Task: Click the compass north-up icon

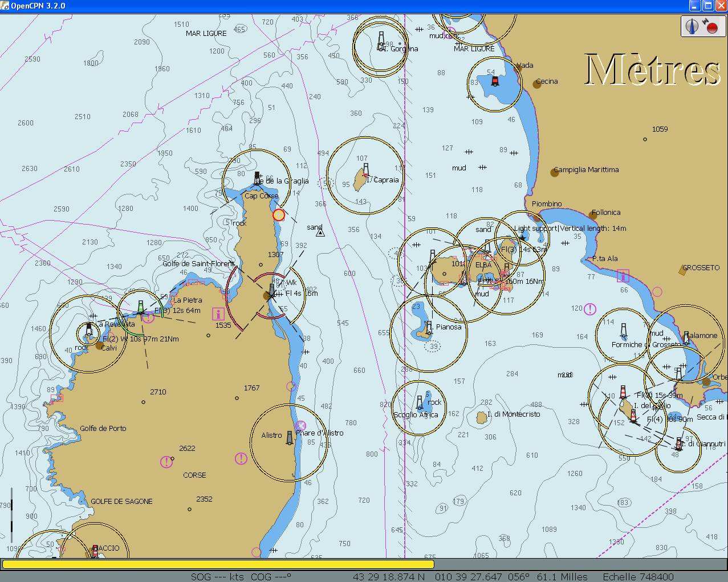Action: (x=692, y=26)
